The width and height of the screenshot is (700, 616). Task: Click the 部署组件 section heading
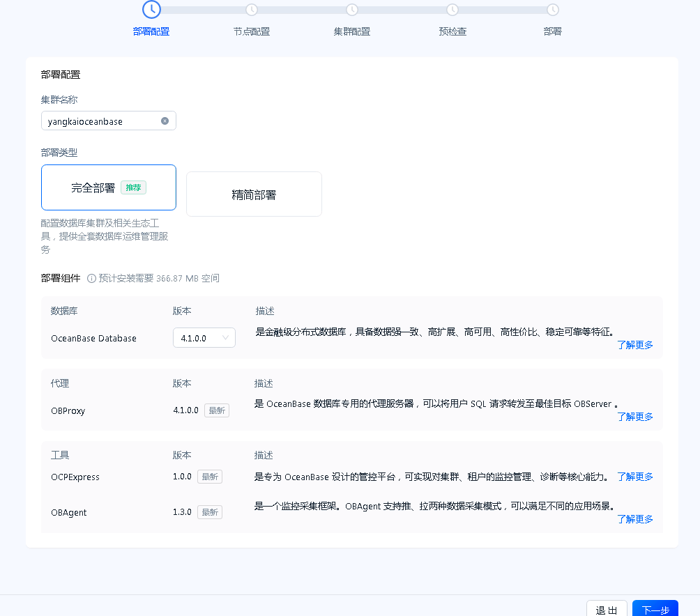(61, 278)
